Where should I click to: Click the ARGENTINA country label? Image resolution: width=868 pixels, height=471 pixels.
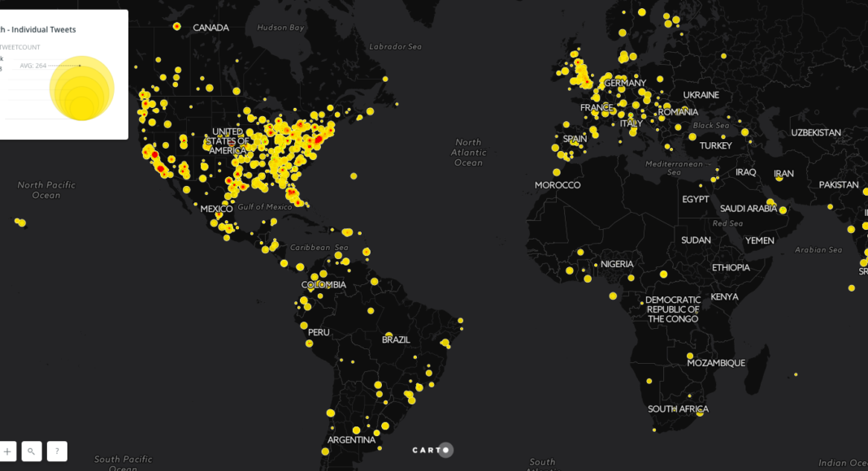click(x=352, y=440)
